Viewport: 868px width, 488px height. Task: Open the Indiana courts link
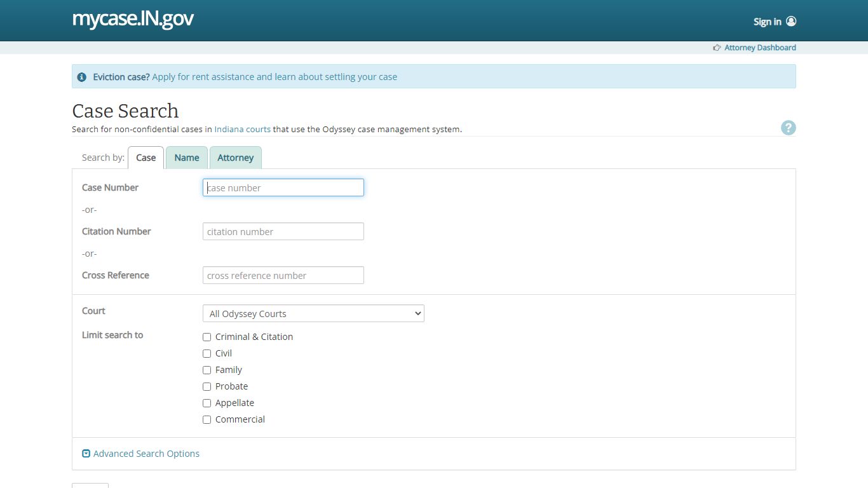click(x=242, y=129)
